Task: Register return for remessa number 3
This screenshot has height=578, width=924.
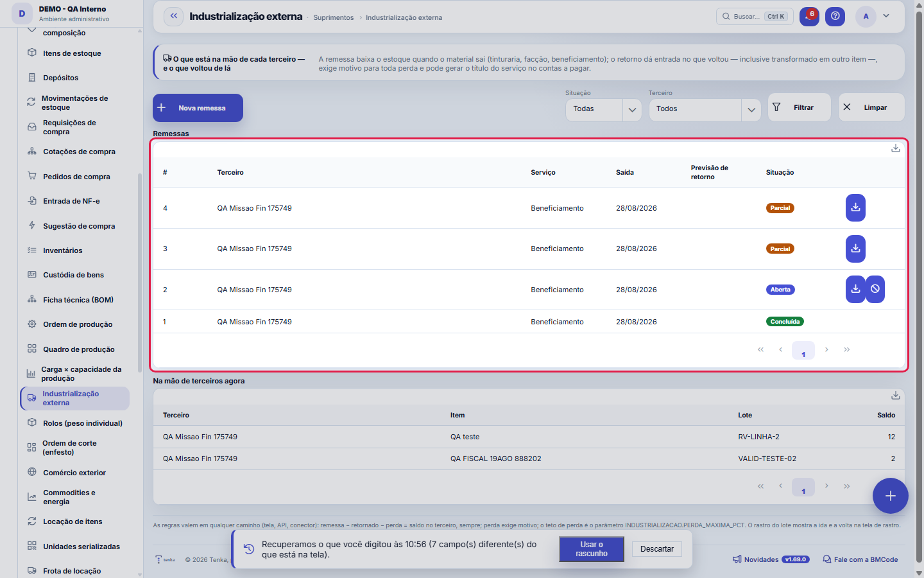Action: (x=855, y=249)
